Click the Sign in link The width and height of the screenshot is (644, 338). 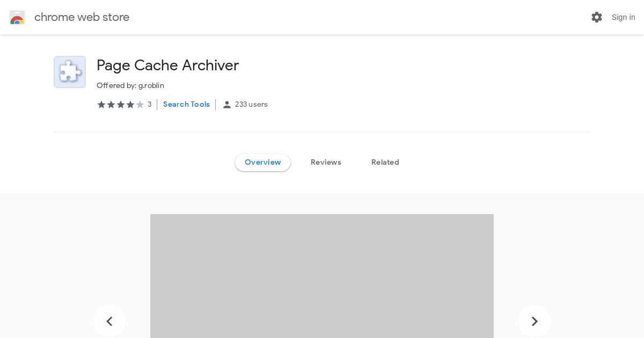623,17
